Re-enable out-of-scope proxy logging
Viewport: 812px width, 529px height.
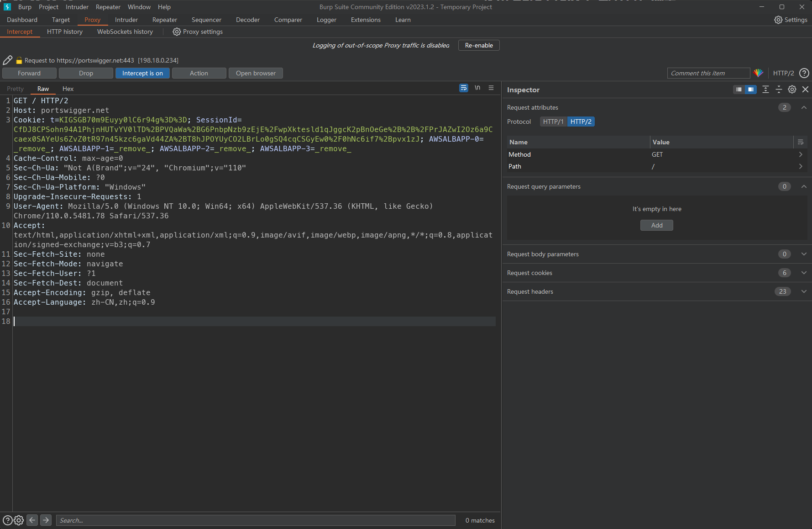[479, 45]
